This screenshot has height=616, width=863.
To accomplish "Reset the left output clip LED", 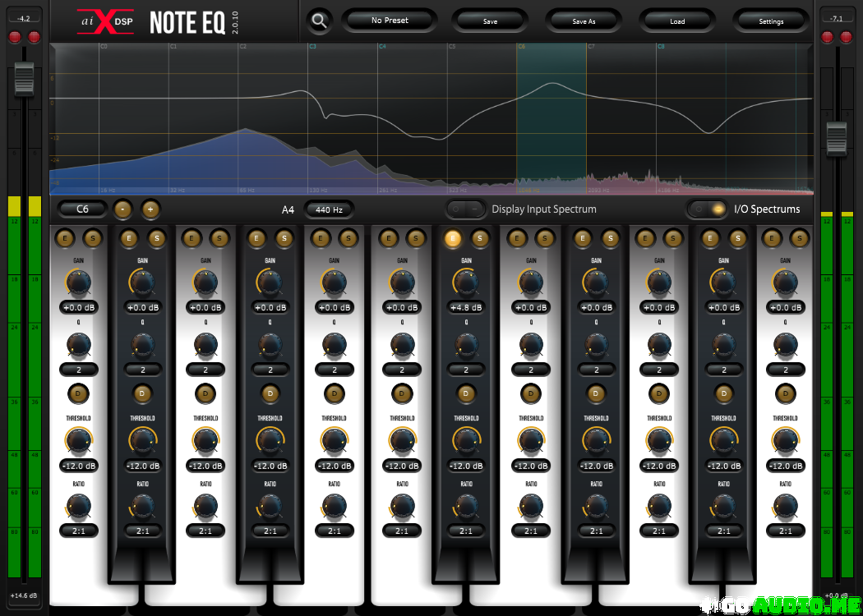I will 827,37.
